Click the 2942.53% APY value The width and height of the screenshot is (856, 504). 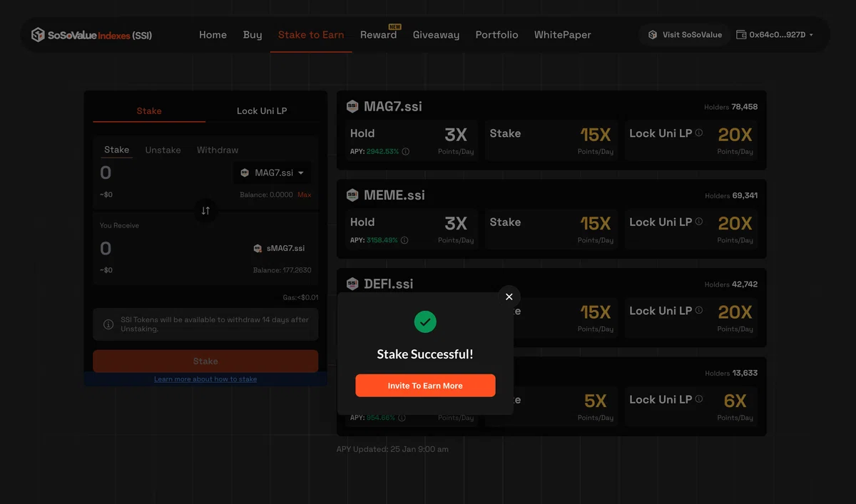coord(382,152)
